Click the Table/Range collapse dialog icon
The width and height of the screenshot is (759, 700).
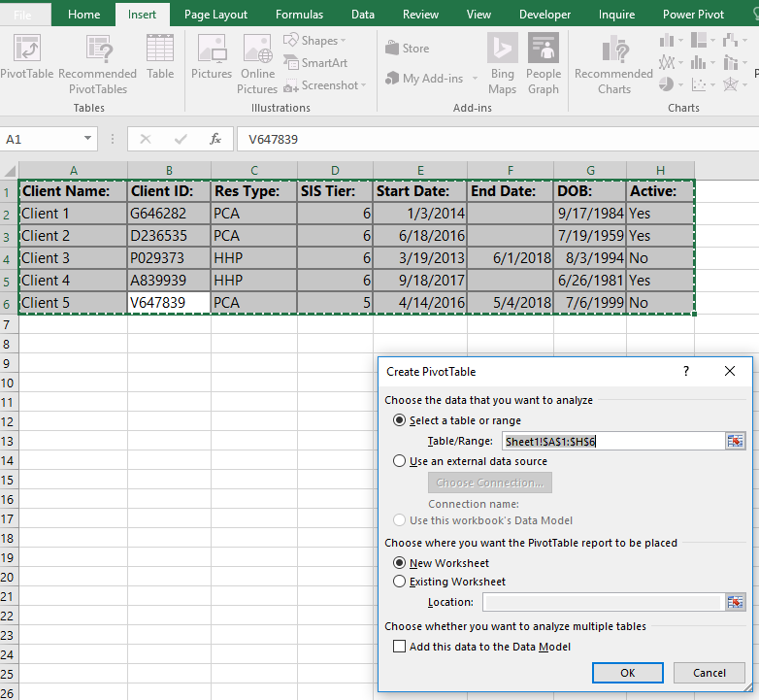(735, 441)
